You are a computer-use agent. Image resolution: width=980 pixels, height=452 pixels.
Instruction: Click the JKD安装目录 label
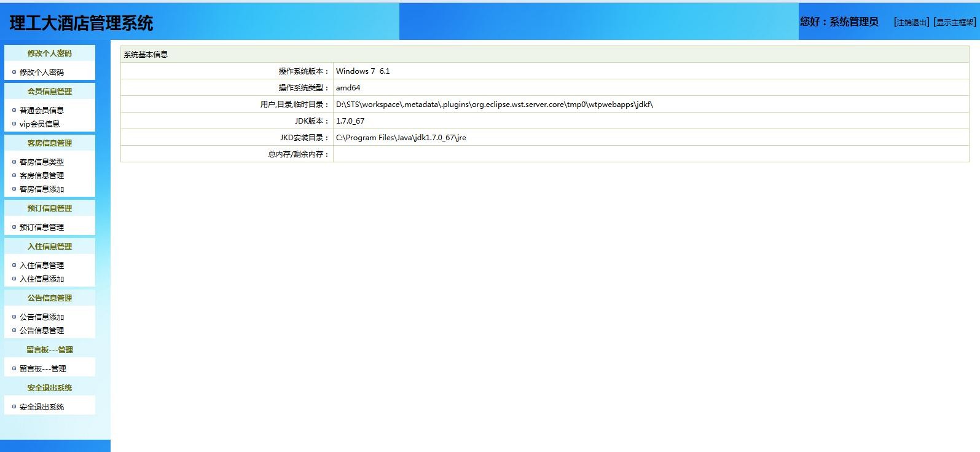point(305,138)
